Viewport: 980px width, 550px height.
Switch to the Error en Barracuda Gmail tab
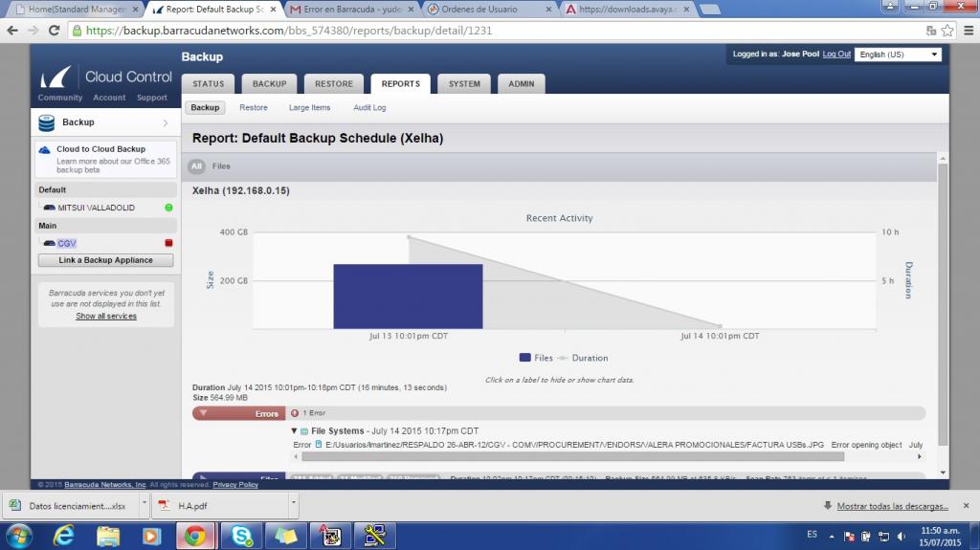pyautogui.click(x=351, y=10)
